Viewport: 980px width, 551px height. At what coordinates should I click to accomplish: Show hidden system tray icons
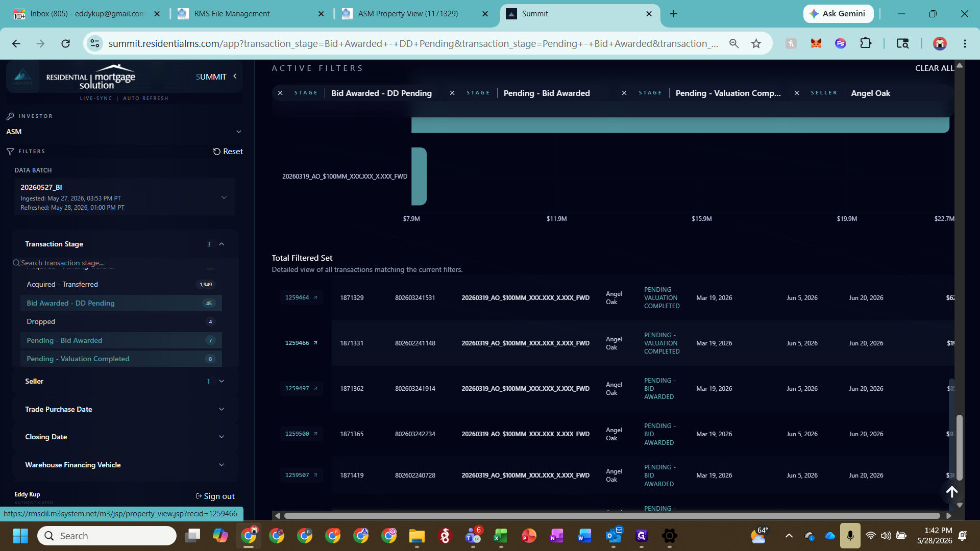pyautogui.click(x=789, y=536)
